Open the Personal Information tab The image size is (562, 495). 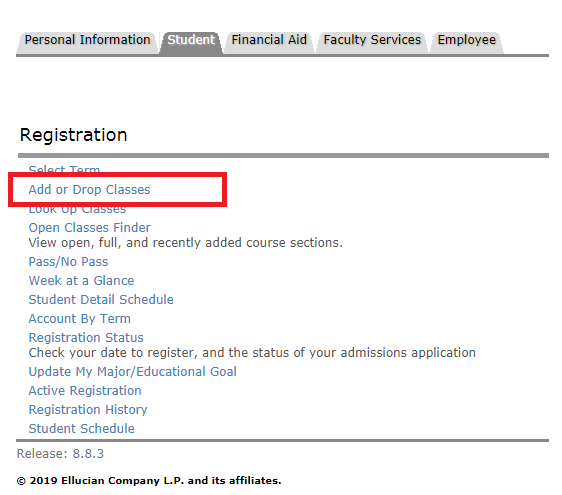pos(87,40)
